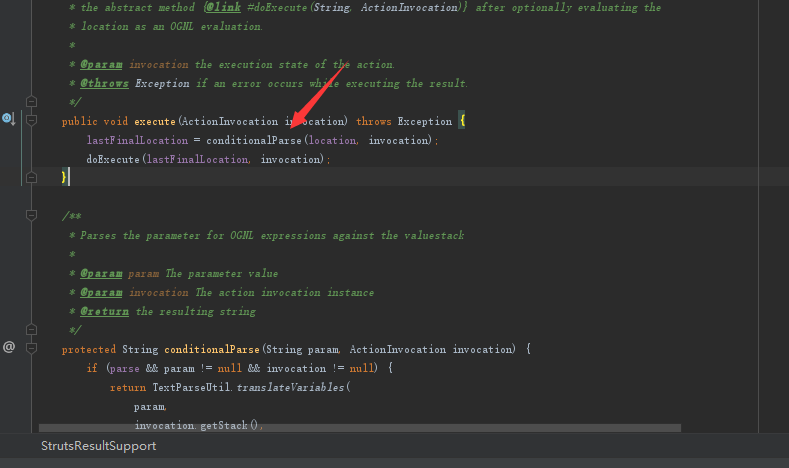The height and width of the screenshot is (468, 789).
Task: Select the StrutsResultSupport breadcrumb
Action: (x=99, y=446)
